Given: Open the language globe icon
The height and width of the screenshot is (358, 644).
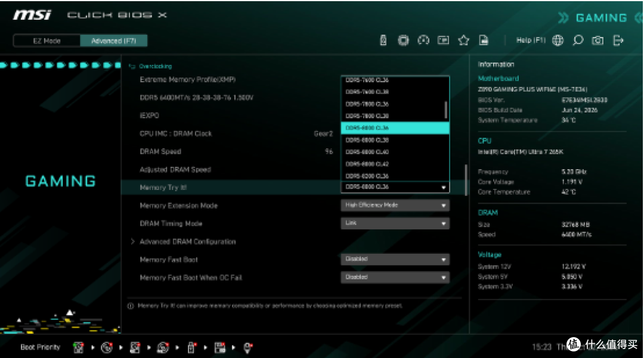Looking at the screenshot, I should tap(558, 40).
